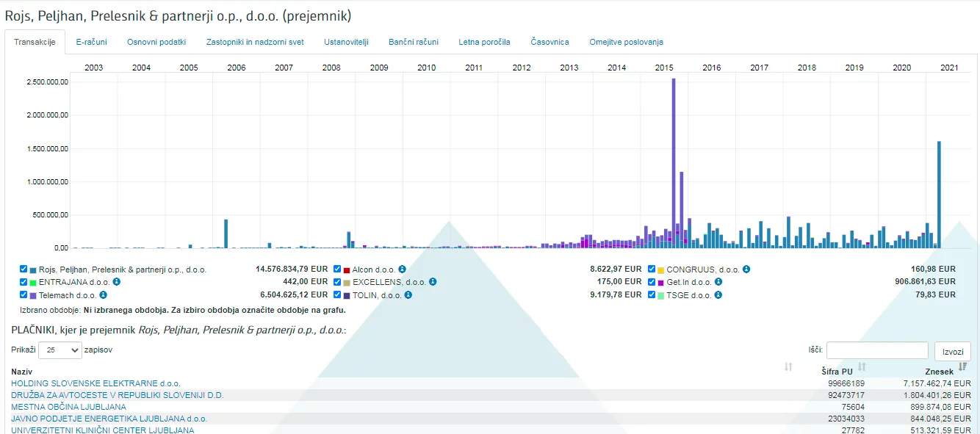Click info icon next to TOLIN, d.o.o.
980x434 pixels.
(x=408, y=295)
